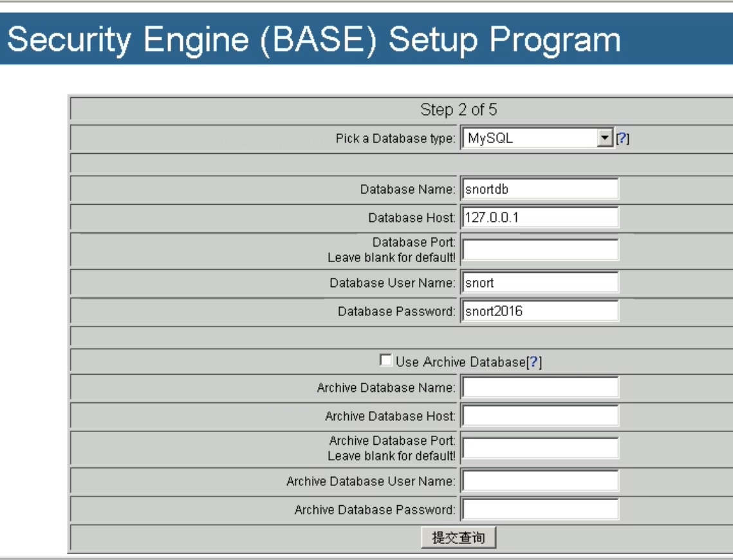Focus the Database Host input
Screen dimensions: 733x560
point(540,218)
